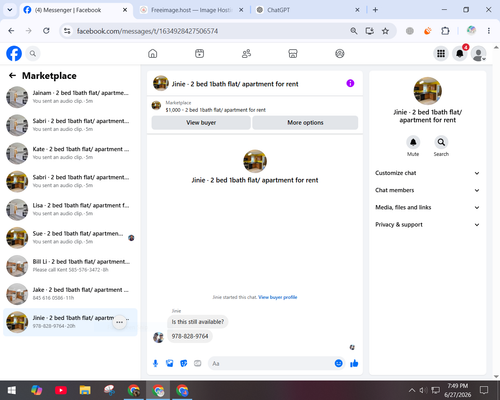Attach a file using the photo icon
The width and height of the screenshot is (500, 400).
[x=169, y=363]
